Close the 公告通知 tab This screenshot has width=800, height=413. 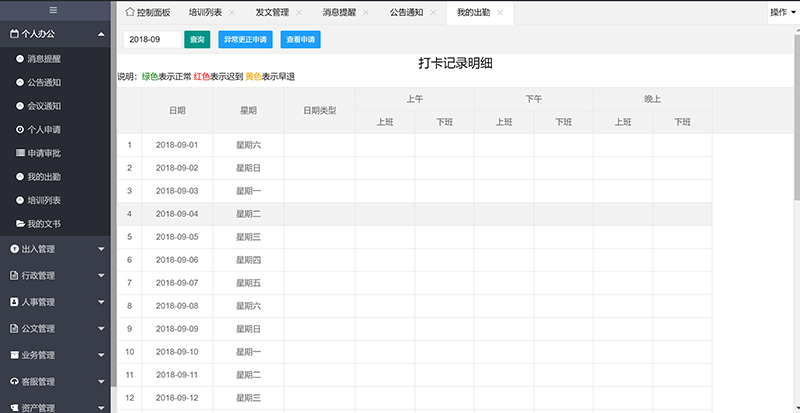433,13
